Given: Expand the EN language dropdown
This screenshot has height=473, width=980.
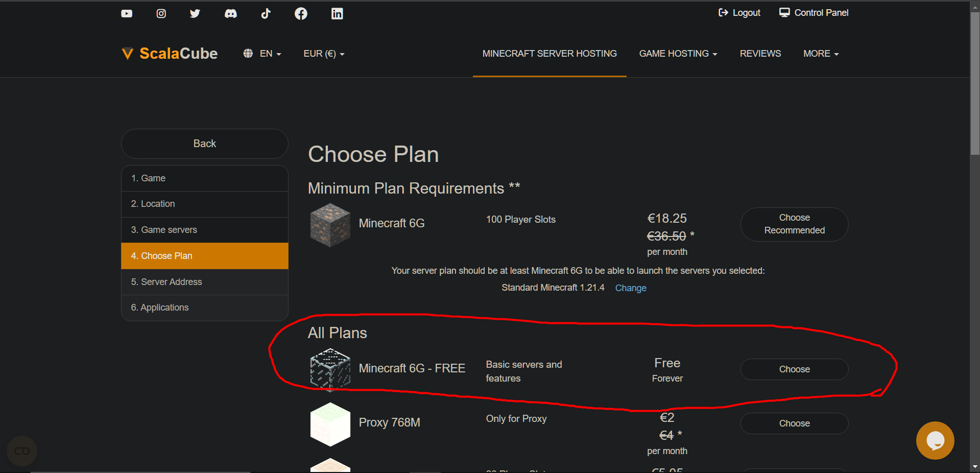Looking at the screenshot, I should 262,54.
